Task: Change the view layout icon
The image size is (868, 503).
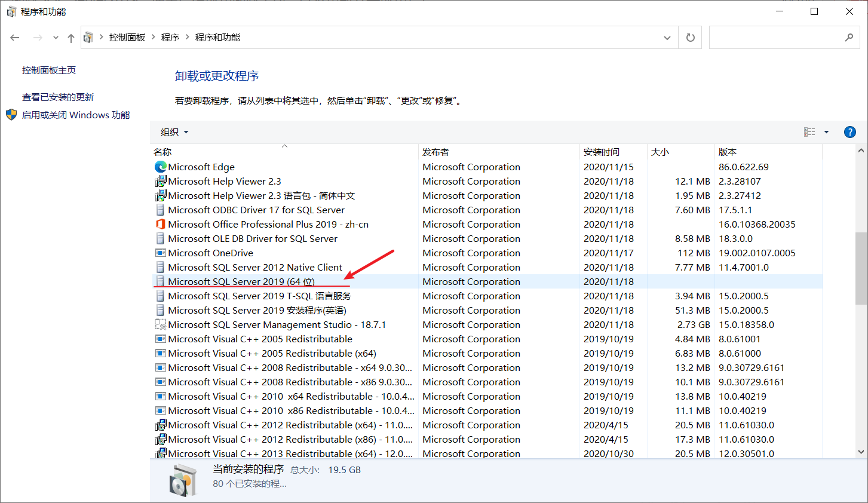Action: pos(809,132)
